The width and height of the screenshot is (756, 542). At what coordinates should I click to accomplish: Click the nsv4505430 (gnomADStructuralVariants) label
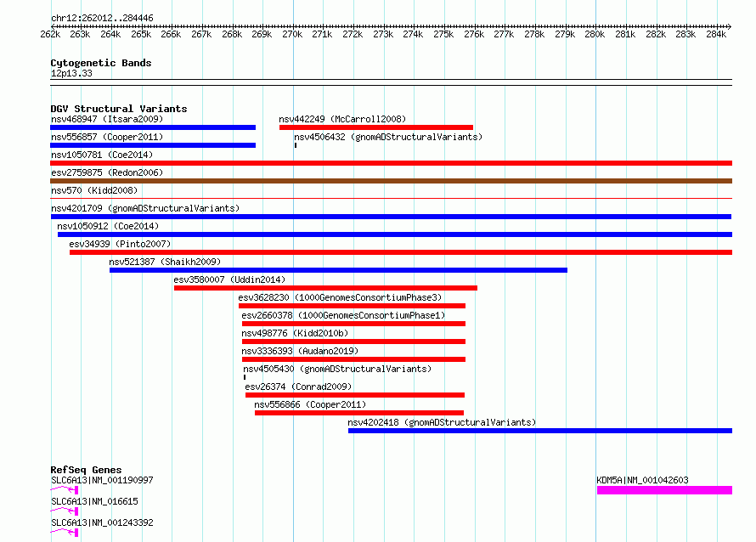337,369
